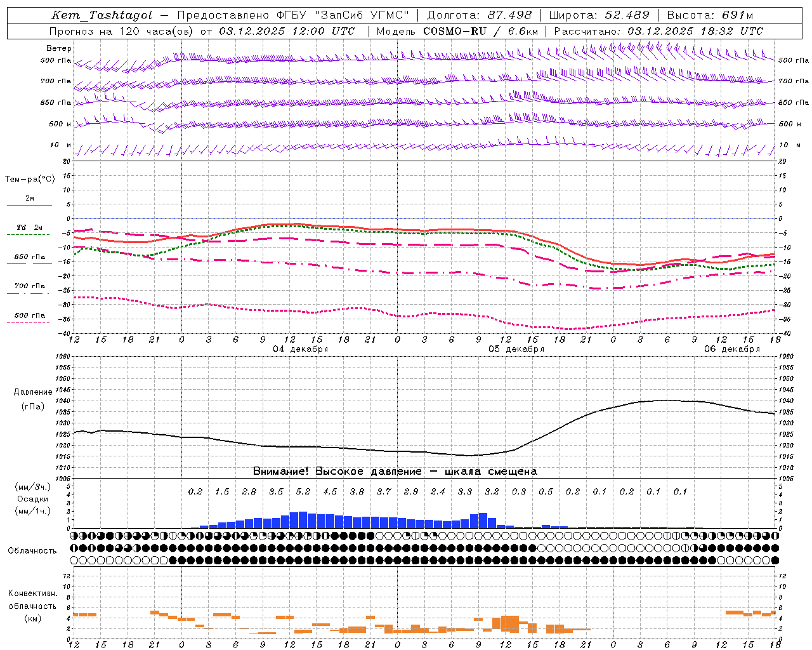Click the dashed line sample under the 'Td 2м' legend

click(29, 234)
